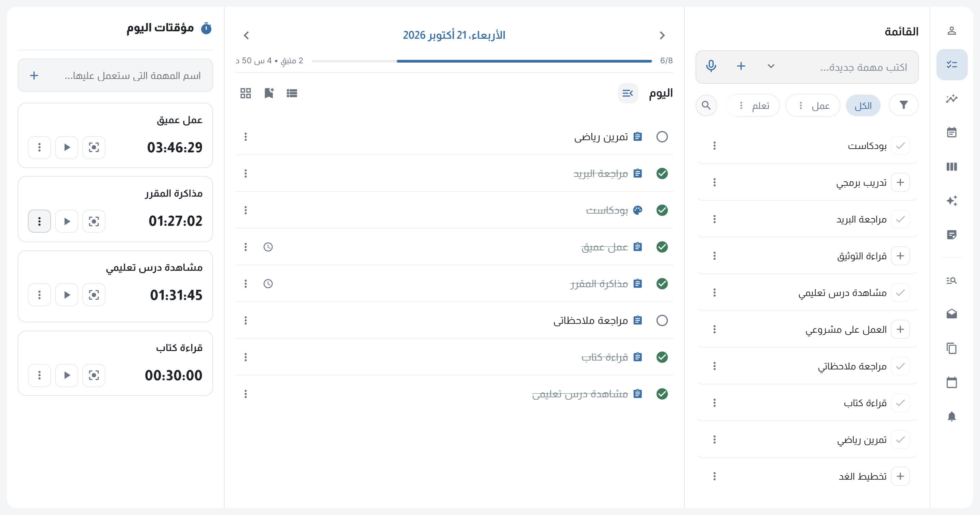
Task: Click the daily progress bar
Action: pyautogui.click(x=481, y=61)
